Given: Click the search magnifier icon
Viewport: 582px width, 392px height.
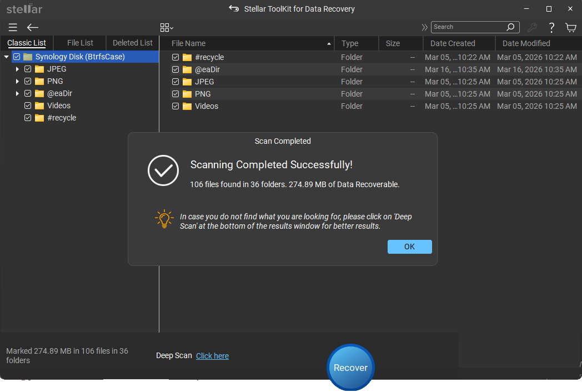Looking at the screenshot, I should click(510, 27).
